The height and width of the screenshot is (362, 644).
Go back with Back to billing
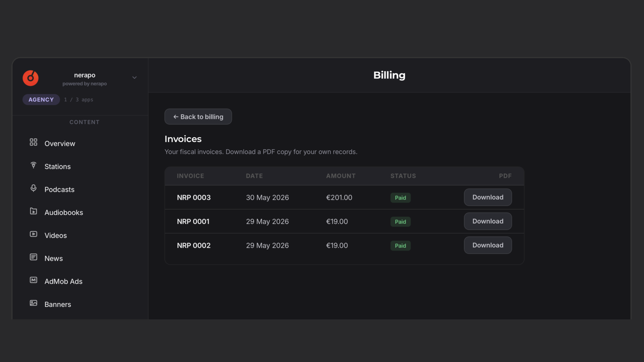(x=198, y=117)
